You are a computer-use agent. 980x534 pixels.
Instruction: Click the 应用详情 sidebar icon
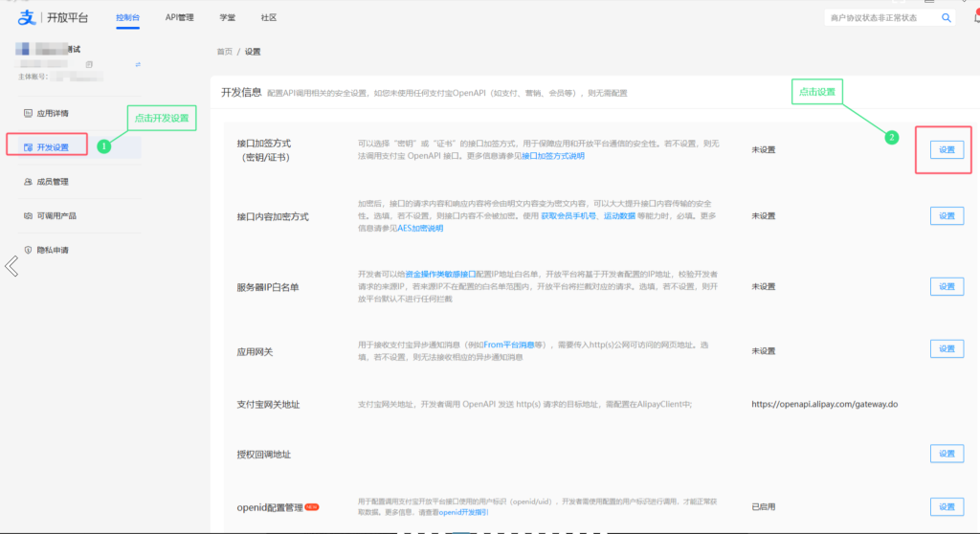[28, 113]
